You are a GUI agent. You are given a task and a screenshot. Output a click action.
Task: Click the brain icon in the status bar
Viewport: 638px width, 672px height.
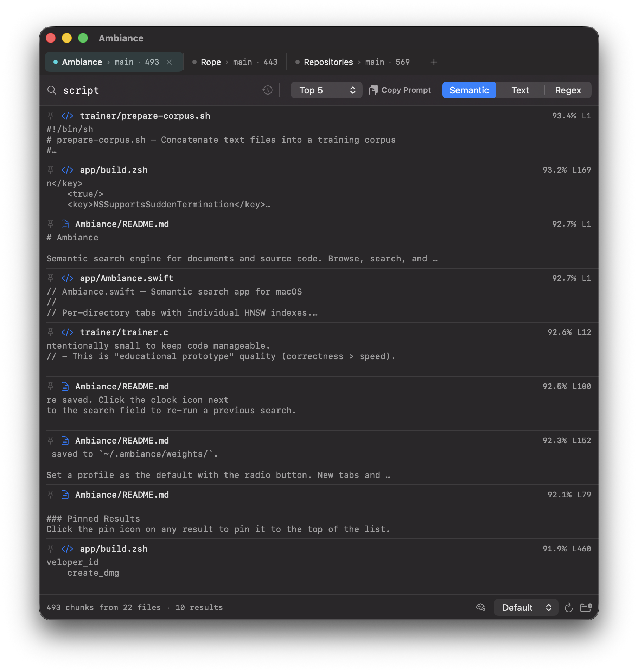click(x=480, y=607)
